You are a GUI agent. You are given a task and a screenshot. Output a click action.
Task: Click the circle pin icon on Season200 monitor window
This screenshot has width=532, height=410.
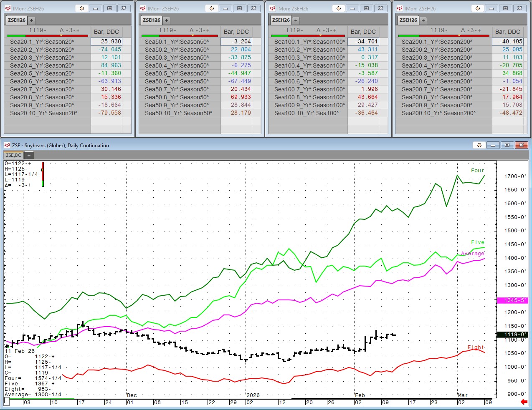click(x=477, y=8)
